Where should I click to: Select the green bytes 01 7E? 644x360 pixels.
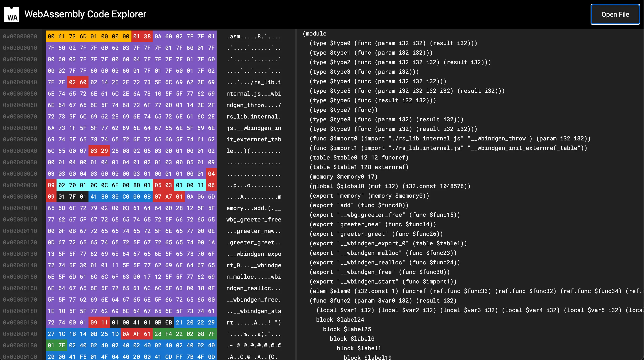(56, 345)
